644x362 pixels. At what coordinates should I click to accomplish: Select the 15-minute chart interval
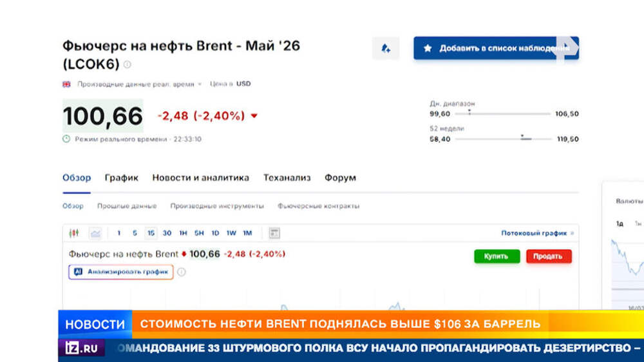click(151, 233)
